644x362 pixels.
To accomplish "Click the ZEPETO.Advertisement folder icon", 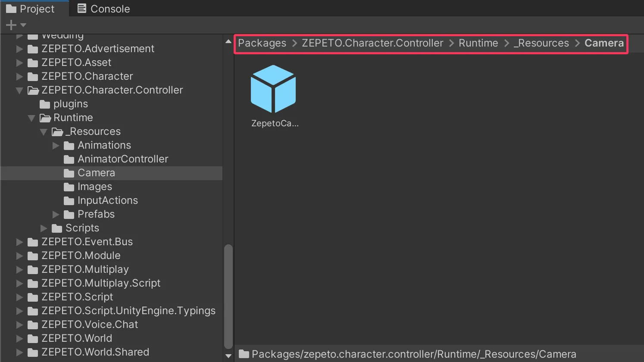I will (33, 49).
